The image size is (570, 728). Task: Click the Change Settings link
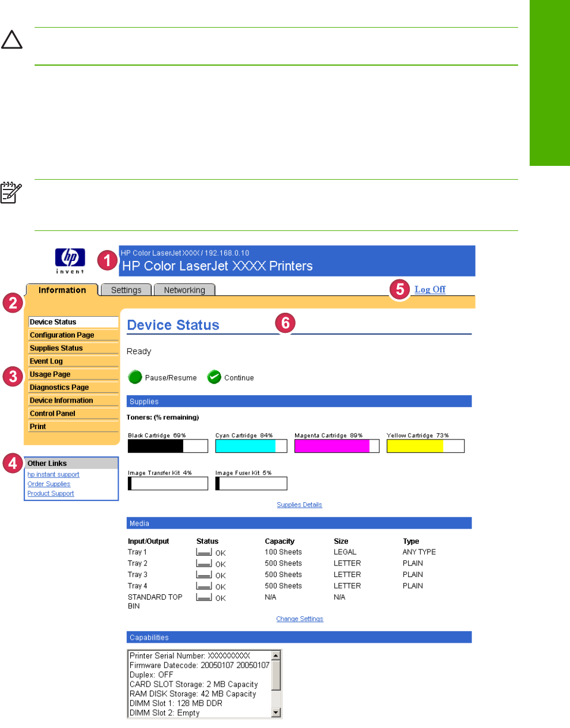300,619
